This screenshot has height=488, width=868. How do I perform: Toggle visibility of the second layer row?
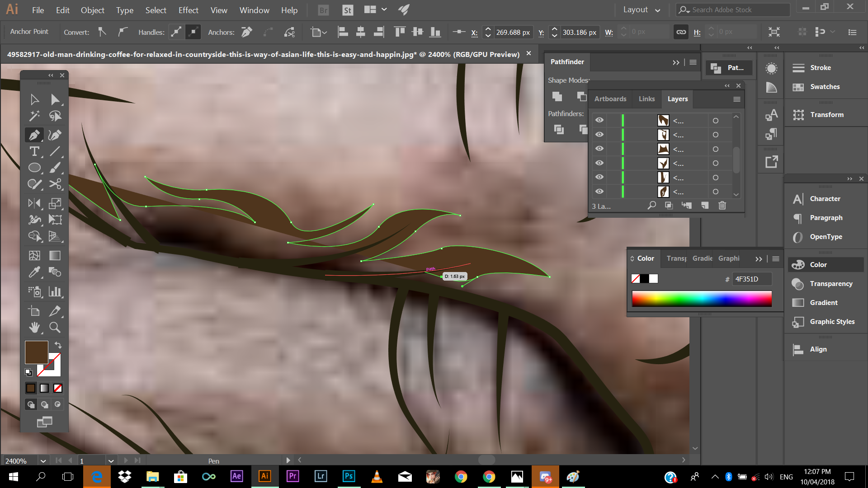click(x=599, y=135)
